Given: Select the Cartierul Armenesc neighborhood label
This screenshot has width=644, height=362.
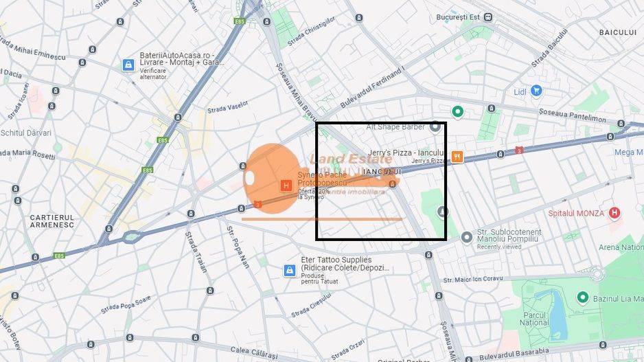Looking at the screenshot, I should pos(52,221).
